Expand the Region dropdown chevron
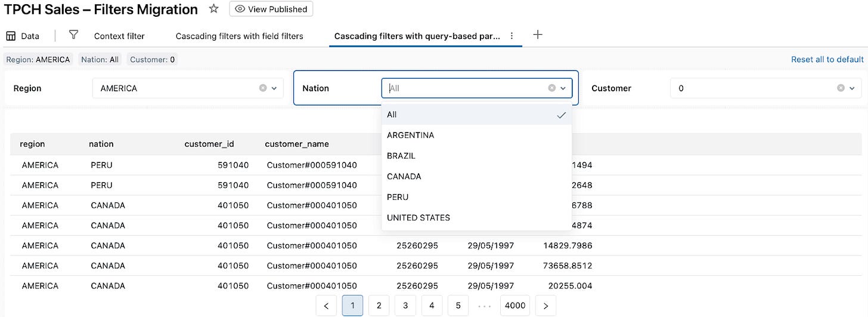 (x=274, y=88)
